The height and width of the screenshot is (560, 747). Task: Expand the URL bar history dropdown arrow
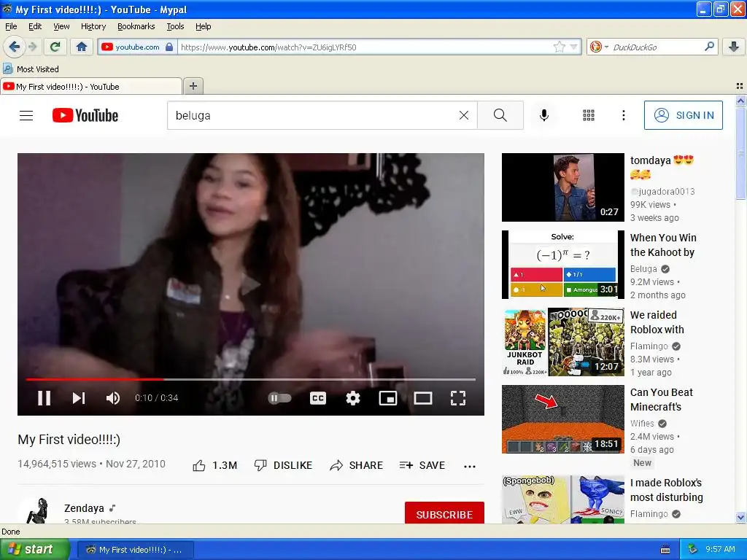tap(573, 47)
